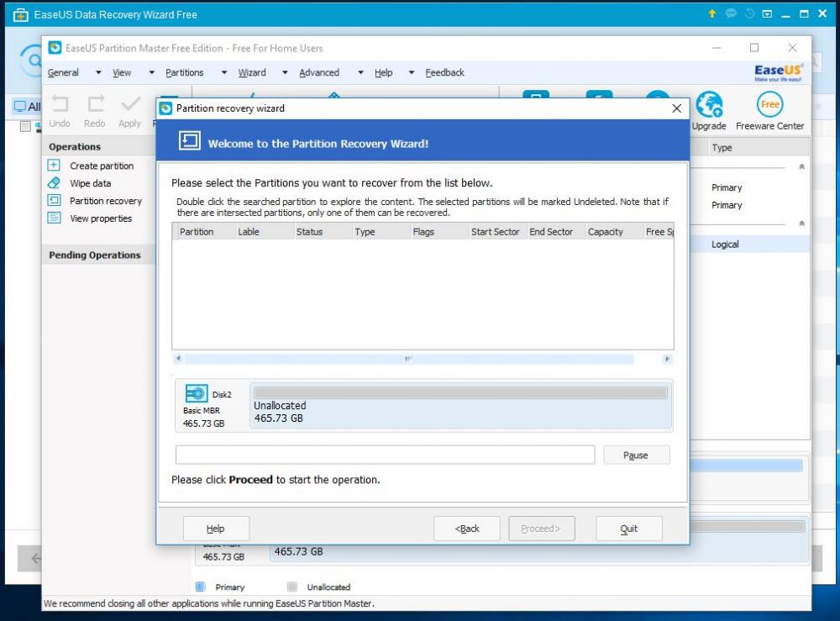This screenshot has height=621, width=840.
Task: Click the partition list scroll left arrow
Action: 178,359
